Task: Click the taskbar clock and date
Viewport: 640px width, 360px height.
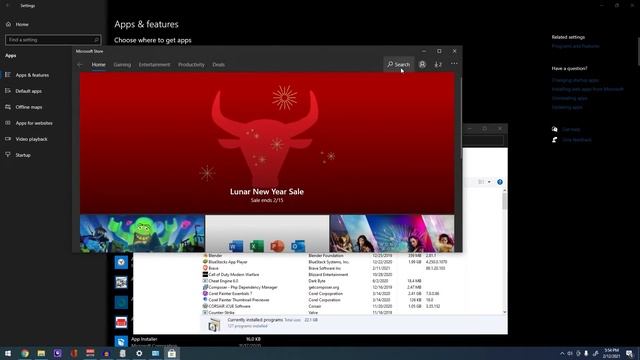Action: [611, 353]
